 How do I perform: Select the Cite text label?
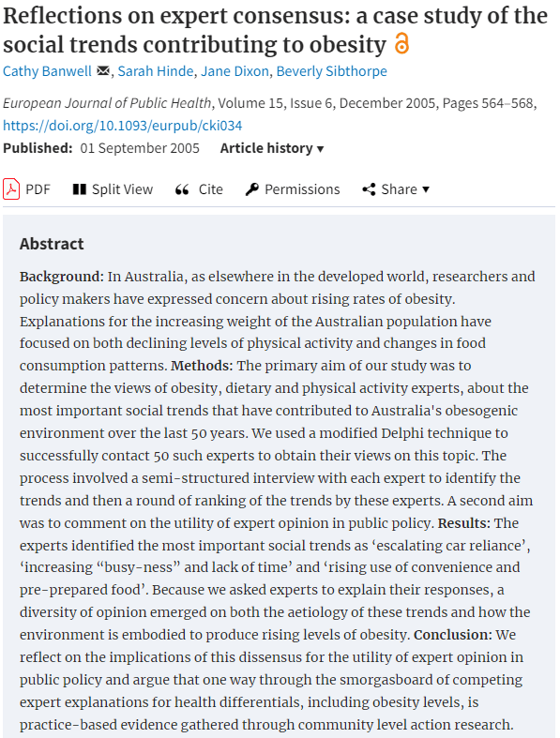210,189
